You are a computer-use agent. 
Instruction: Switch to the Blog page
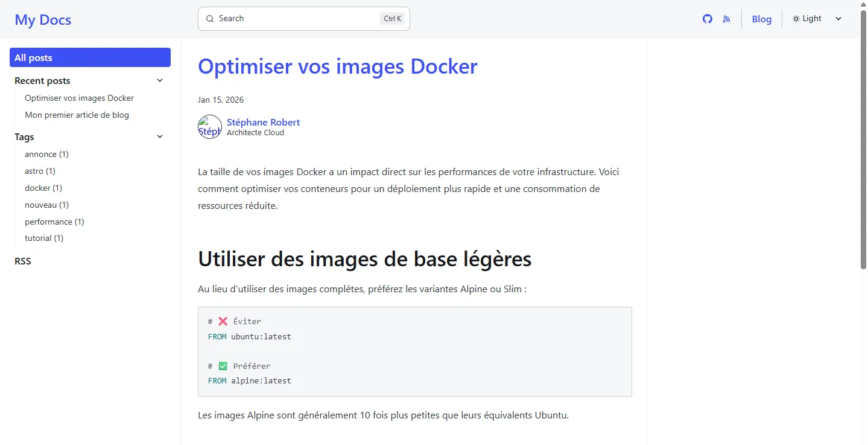(761, 19)
